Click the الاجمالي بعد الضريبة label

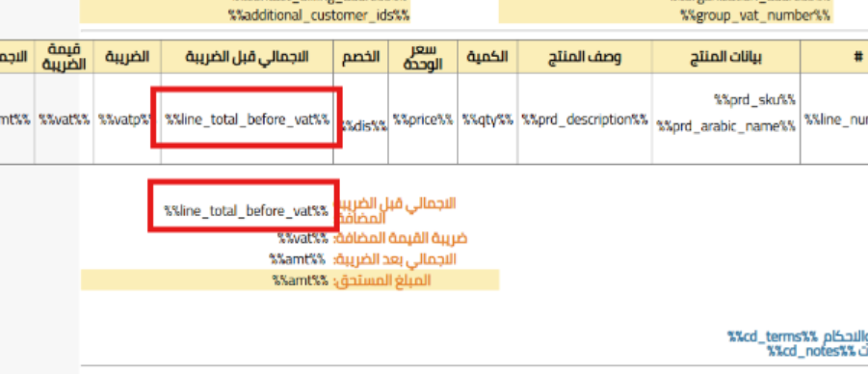[395, 259]
